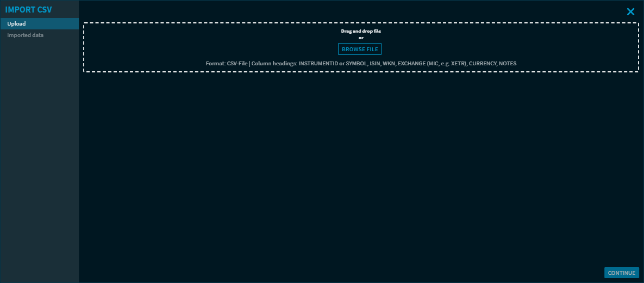
Task: Click the 'Format: CSV-File' text
Action: 226,64
